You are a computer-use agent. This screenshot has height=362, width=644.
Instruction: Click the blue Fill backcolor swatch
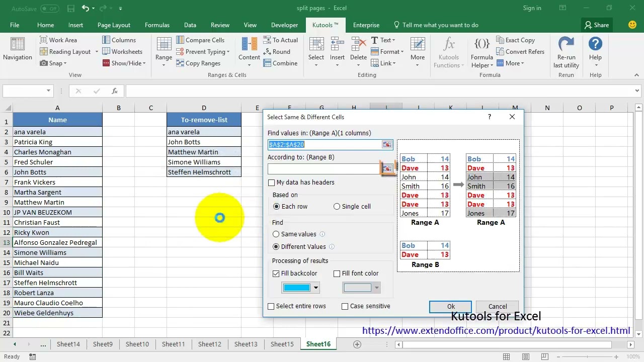(x=297, y=288)
